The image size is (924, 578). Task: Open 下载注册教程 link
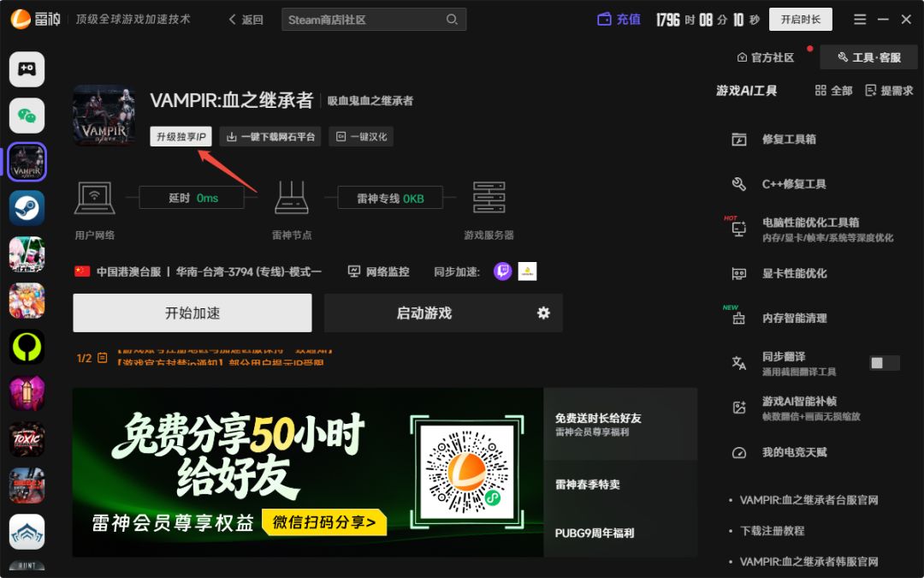[x=772, y=531]
